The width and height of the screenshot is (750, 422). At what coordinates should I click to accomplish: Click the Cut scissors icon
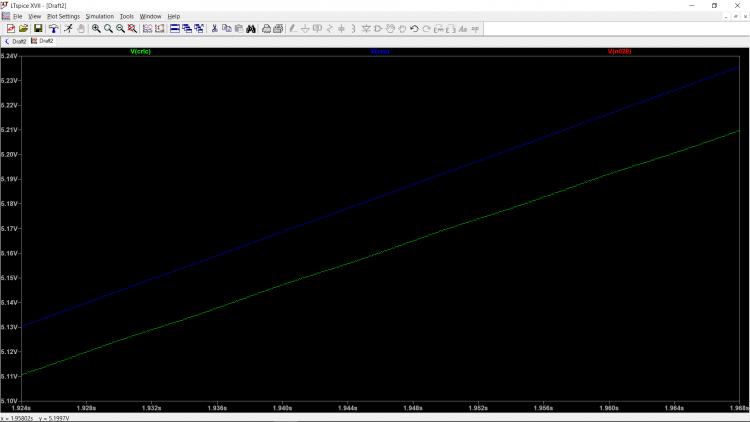point(214,29)
